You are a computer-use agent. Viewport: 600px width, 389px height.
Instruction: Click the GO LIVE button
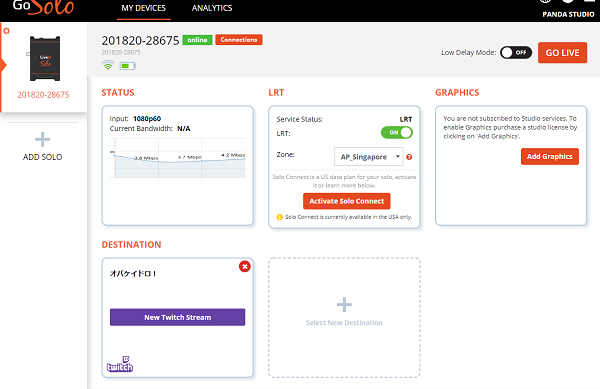point(562,53)
